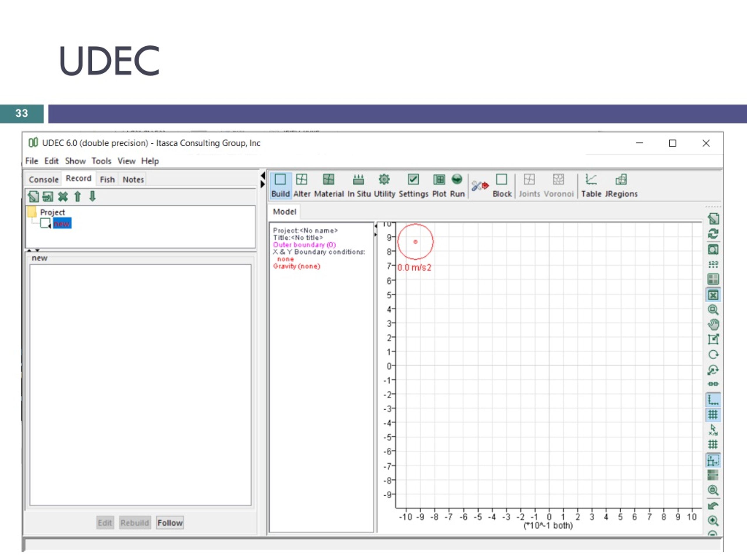The image size is (747, 560).
Task: Select the hand pan tool
Action: click(x=713, y=324)
